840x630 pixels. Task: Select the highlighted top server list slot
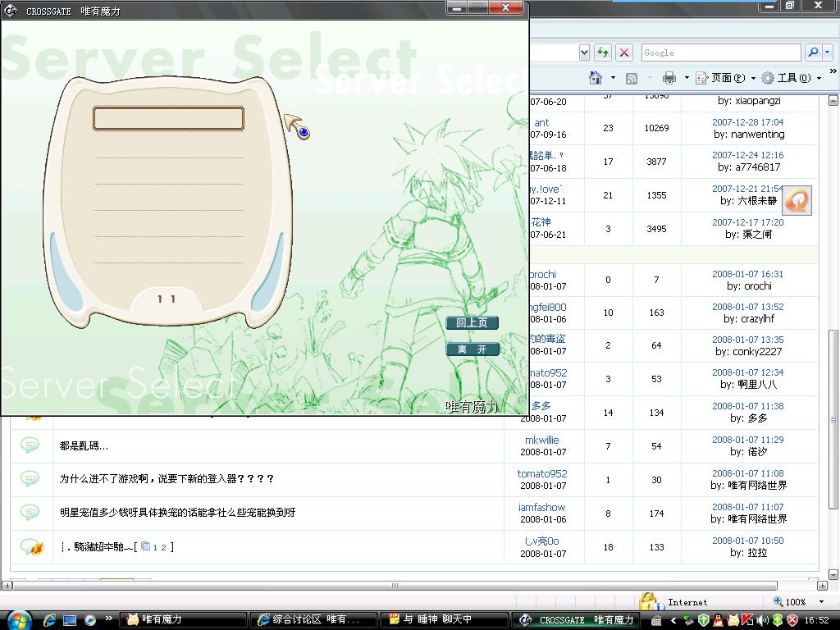(168, 119)
